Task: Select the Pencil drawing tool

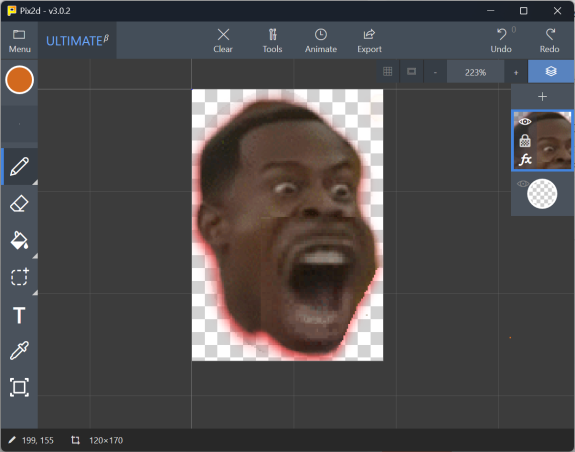Action: 19,167
